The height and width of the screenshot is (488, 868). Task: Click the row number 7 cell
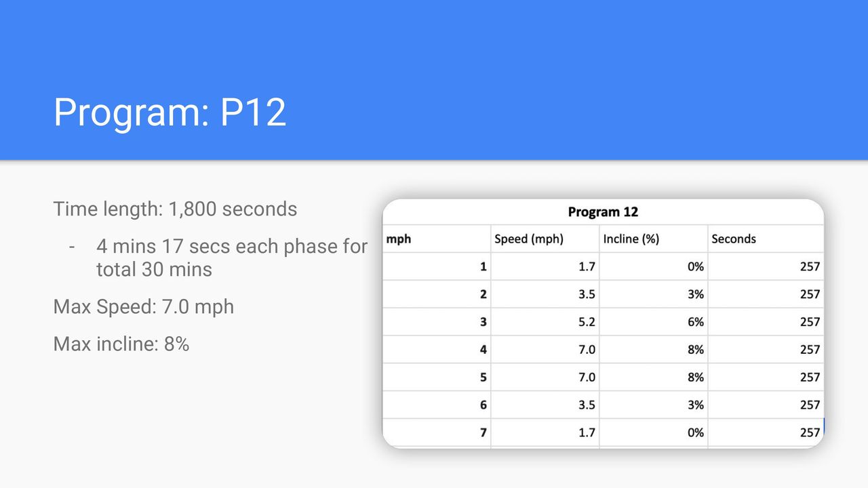[437, 432]
